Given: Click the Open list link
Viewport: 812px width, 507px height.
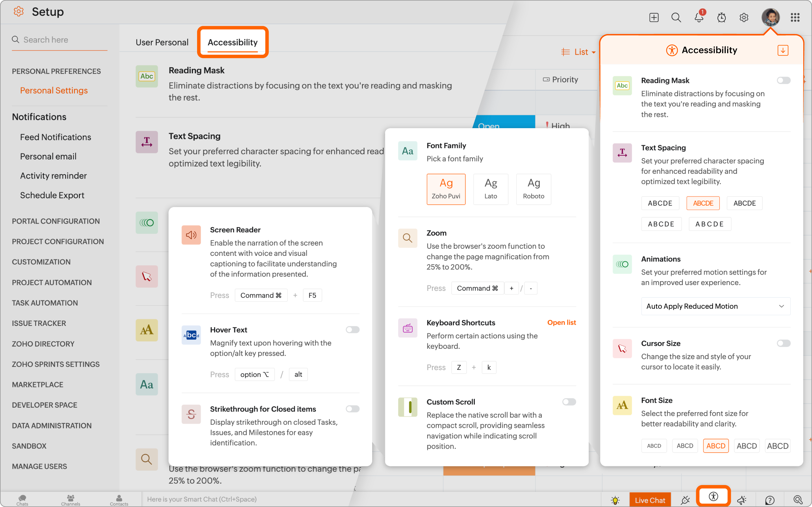Looking at the screenshot, I should (561, 322).
